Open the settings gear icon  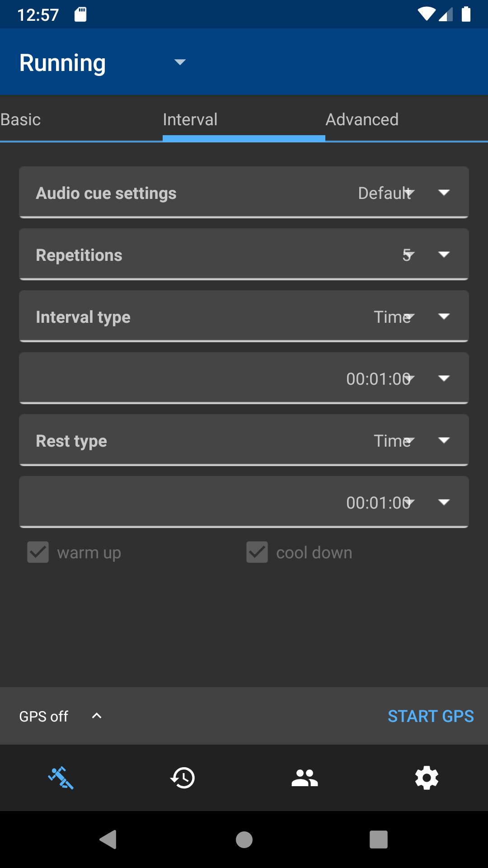pyautogui.click(x=427, y=778)
